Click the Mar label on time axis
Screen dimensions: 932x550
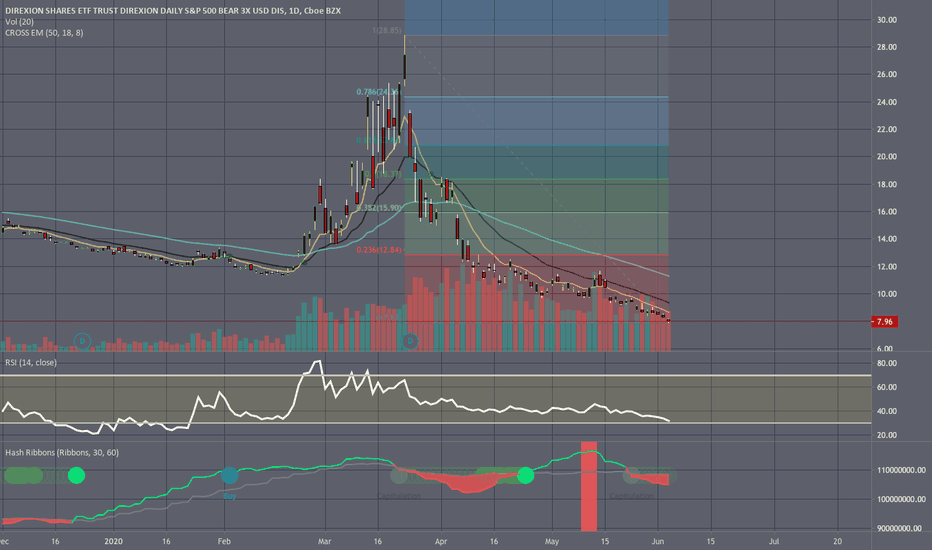tap(325, 541)
